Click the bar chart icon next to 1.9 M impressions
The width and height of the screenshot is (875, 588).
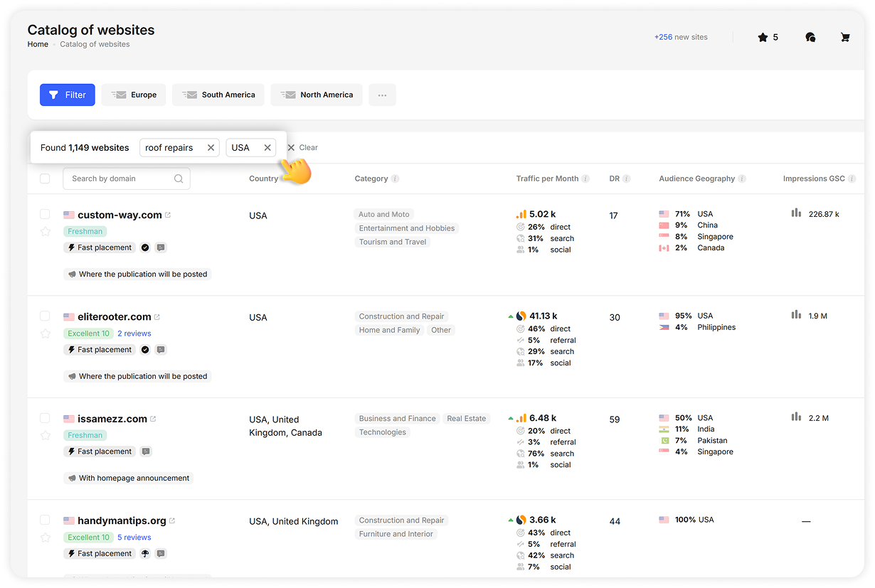(796, 315)
